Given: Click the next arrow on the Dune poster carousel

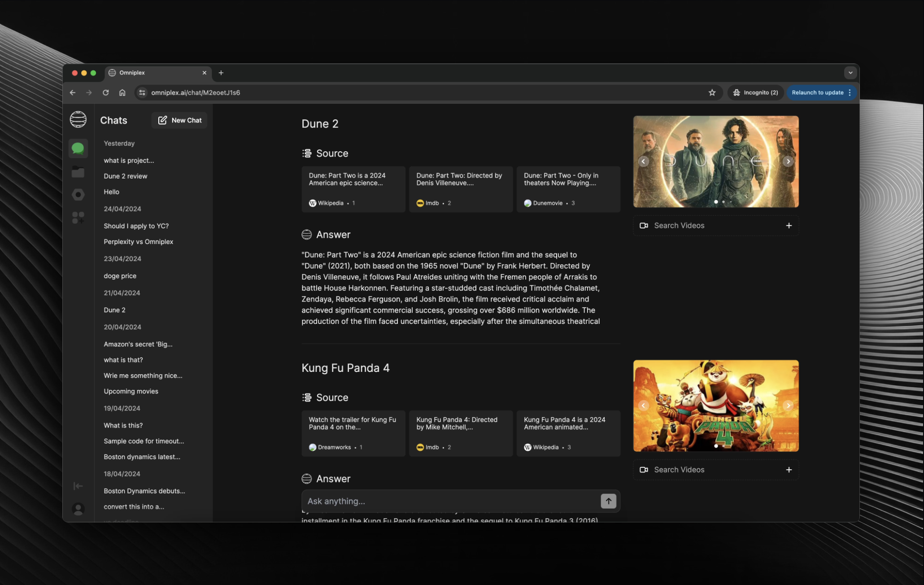Looking at the screenshot, I should coord(788,161).
